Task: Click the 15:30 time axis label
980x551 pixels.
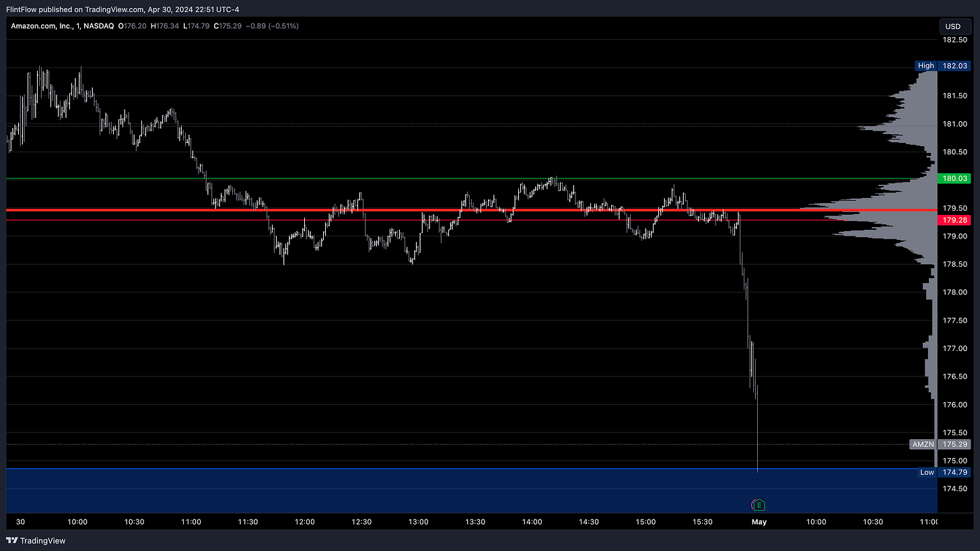Action: tap(703, 522)
